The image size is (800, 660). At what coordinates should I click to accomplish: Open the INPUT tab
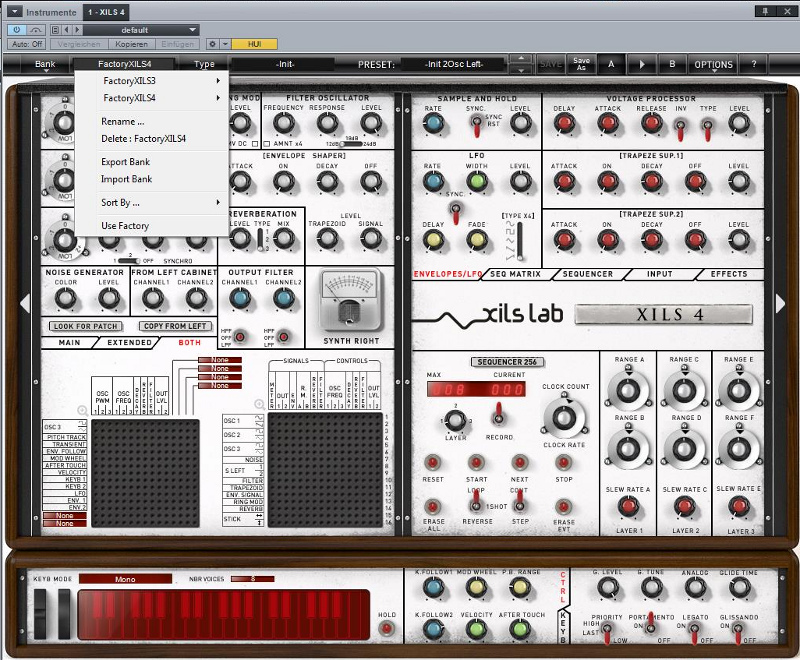click(x=660, y=274)
